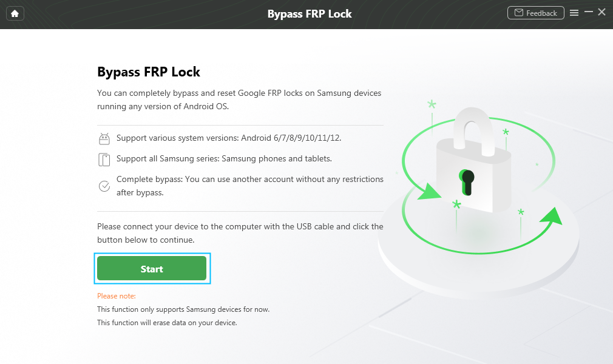Go to the home screen icon
The width and height of the screenshot is (613, 364).
coord(15,13)
